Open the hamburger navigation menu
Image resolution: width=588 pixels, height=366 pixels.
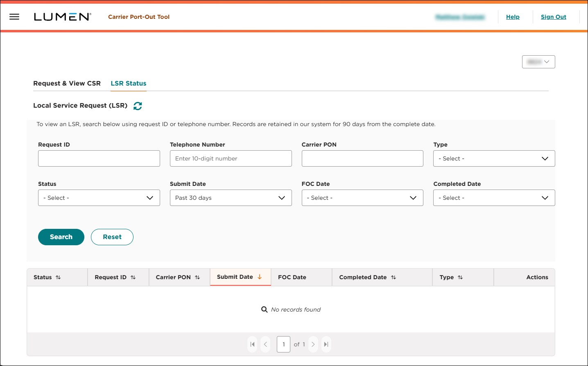coord(14,17)
